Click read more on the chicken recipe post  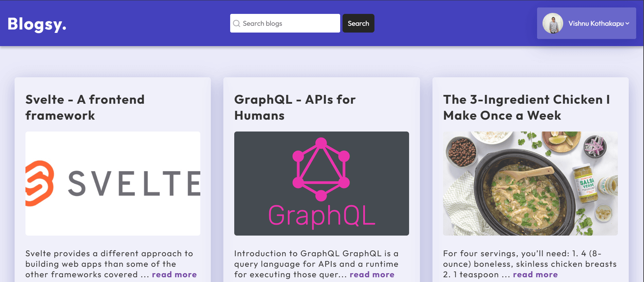(x=535, y=275)
